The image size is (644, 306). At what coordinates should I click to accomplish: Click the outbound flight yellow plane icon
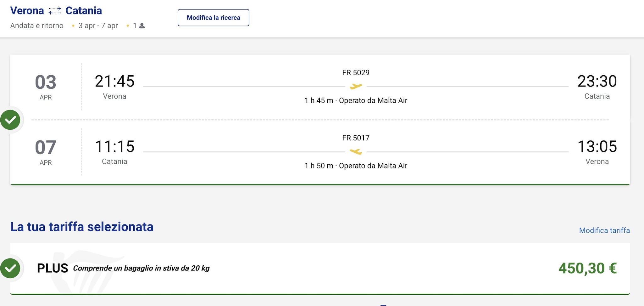(x=356, y=86)
